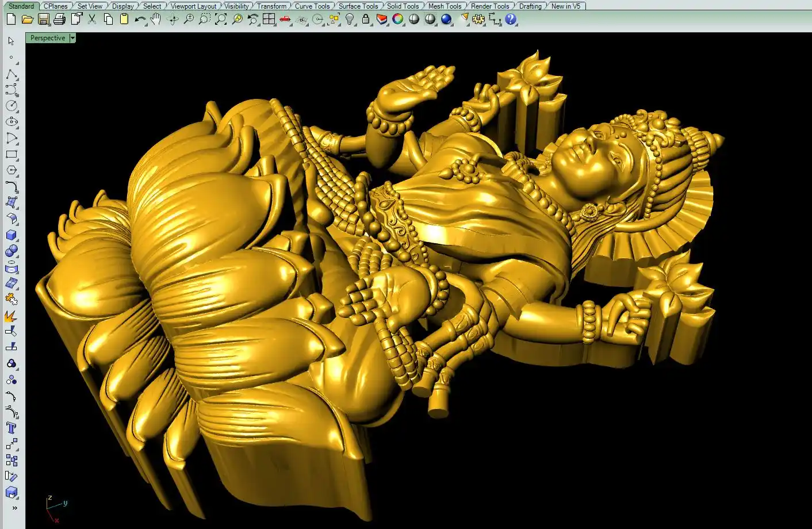Expand more sidebar tools with double chevron
Screen dimensions: 812x529
[x=14, y=508]
